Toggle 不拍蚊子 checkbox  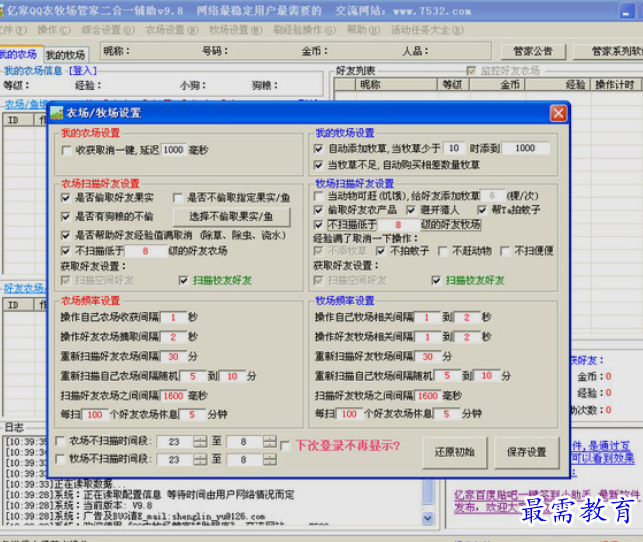[x=381, y=251]
